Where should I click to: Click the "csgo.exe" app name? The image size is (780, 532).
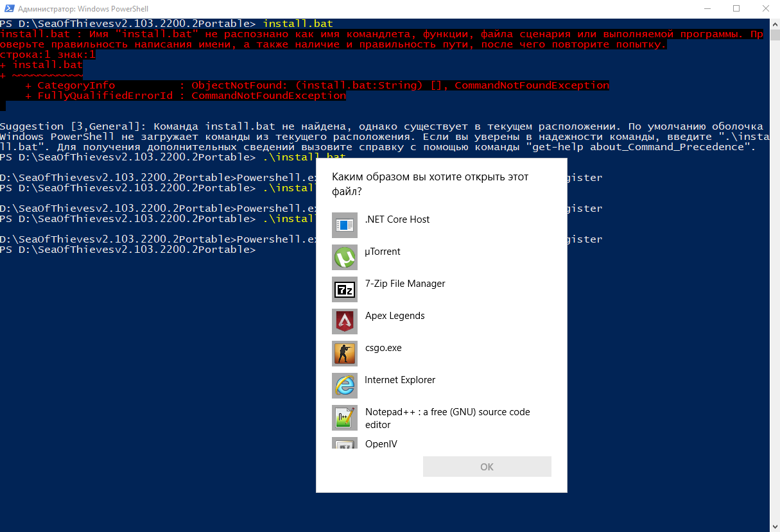pos(383,348)
